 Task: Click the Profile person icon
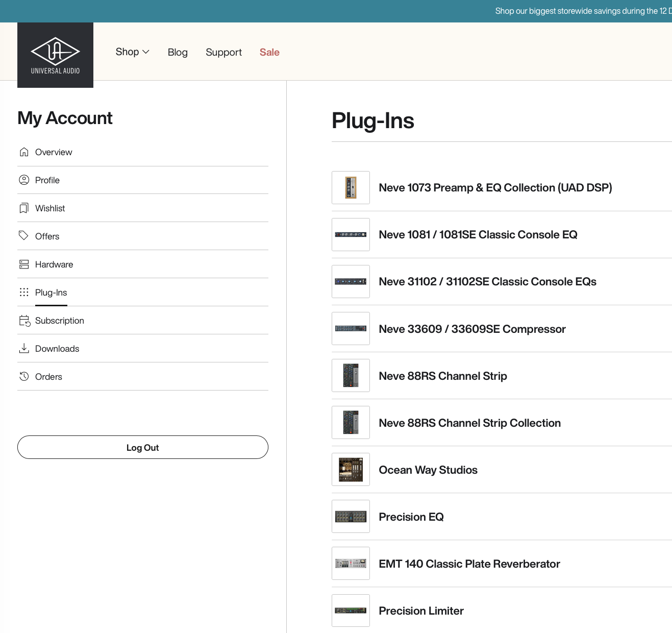point(24,180)
